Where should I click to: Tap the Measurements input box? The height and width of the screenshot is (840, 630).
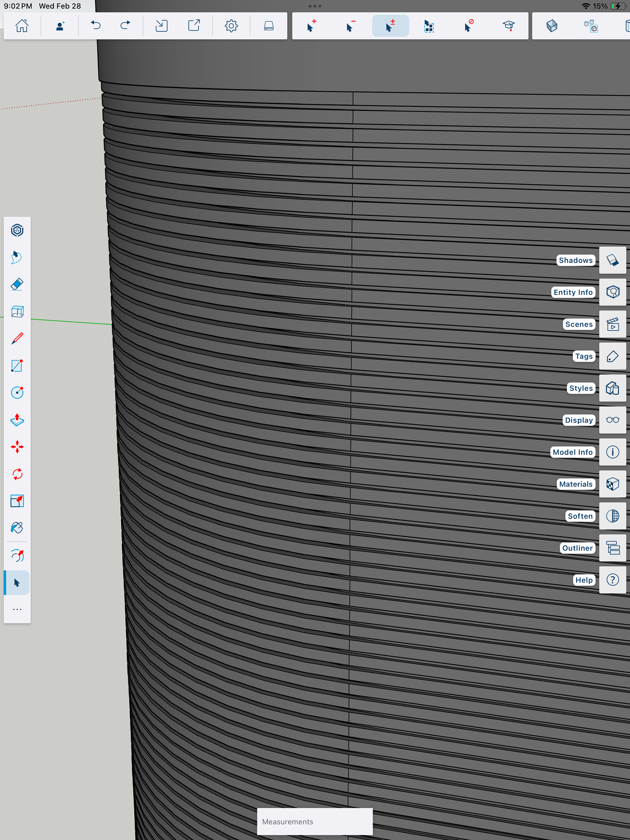[x=315, y=821]
